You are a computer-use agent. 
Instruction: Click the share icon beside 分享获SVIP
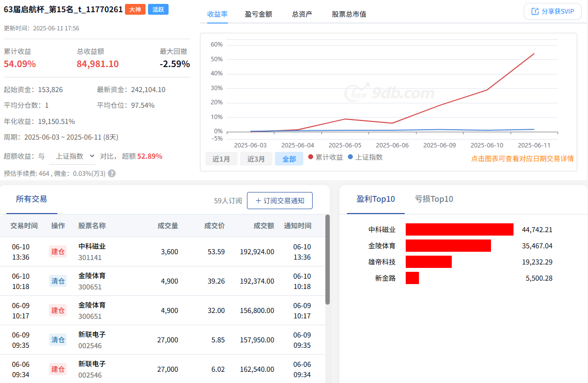tap(535, 11)
